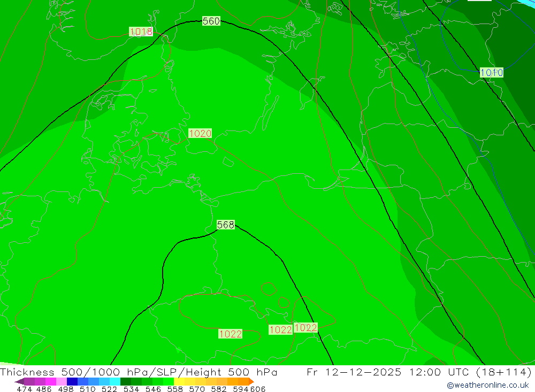The width and height of the screenshot is (535, 392).
Task: Click the 568 height contour label
Action: click(x=226, y=225)
